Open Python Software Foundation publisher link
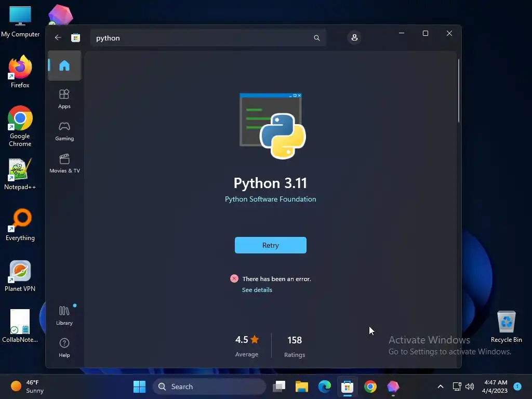Image resolution: width=532 pixels, height=399 pixels. click(270, 199)
